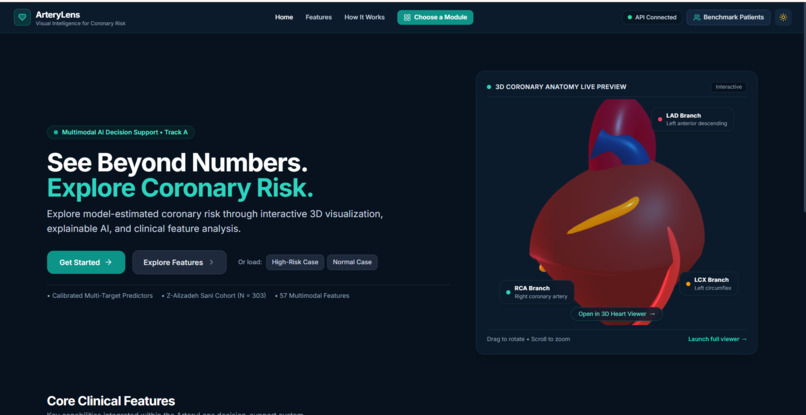This screenshot has height=415, width=806.
Task: Click the yellow artery on the heart model
Action: (x=603, y=215)
